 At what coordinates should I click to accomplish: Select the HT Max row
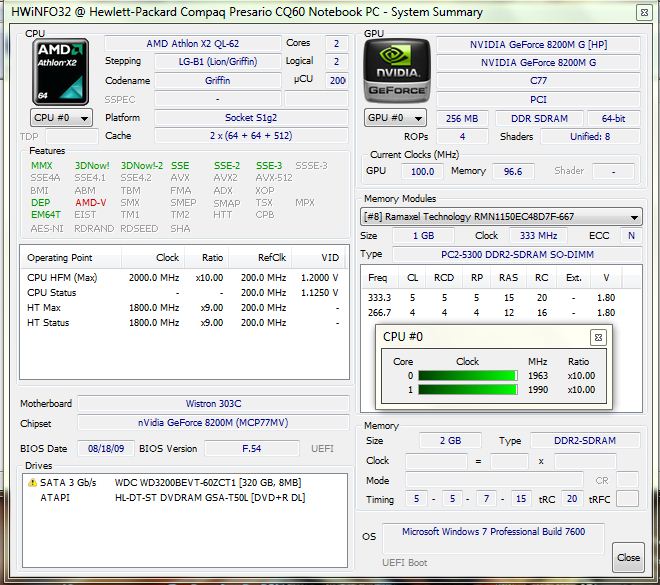[184, 308]
